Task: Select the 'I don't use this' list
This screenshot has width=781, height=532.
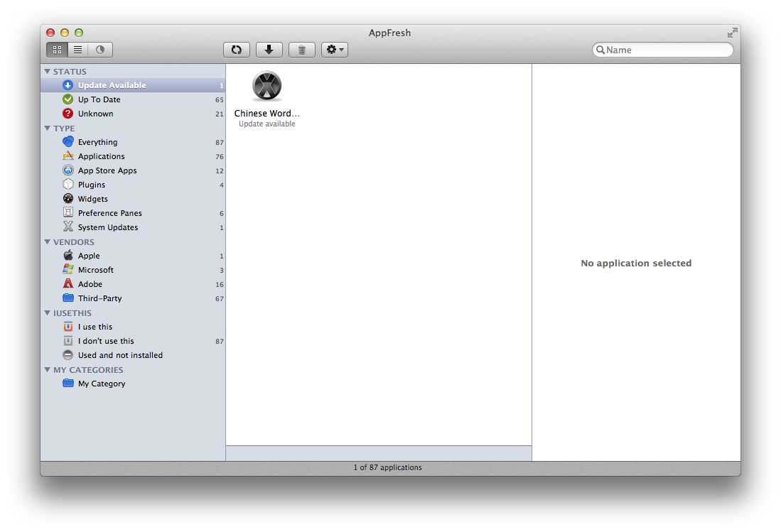Action: pos(133,341)
